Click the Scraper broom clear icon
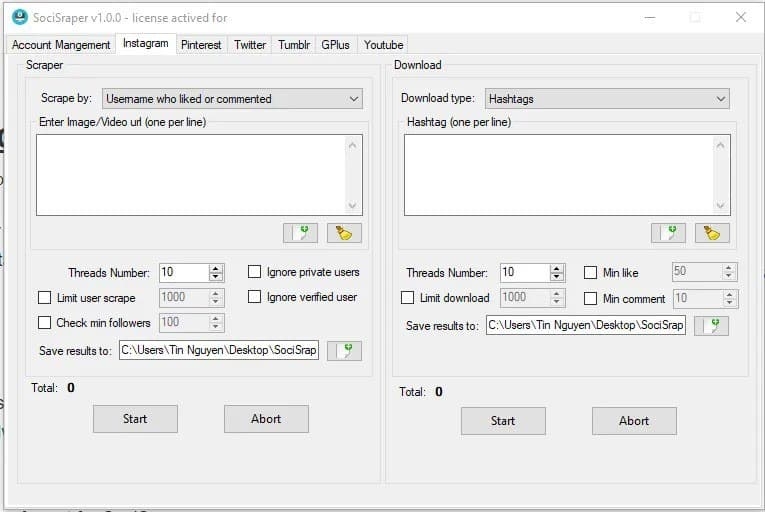The height and width of the screenshot is (512, 765). point(344,233)
